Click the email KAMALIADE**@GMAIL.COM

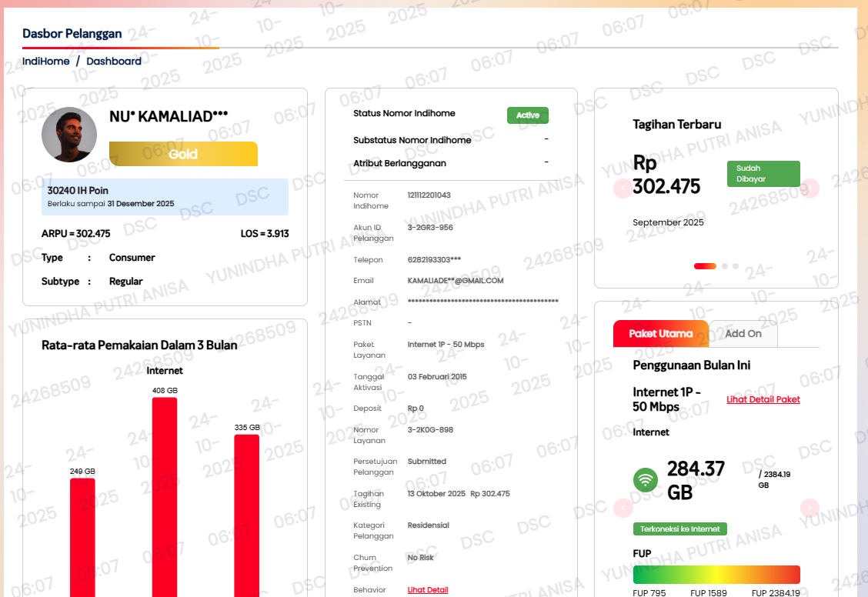coord(456,281)
